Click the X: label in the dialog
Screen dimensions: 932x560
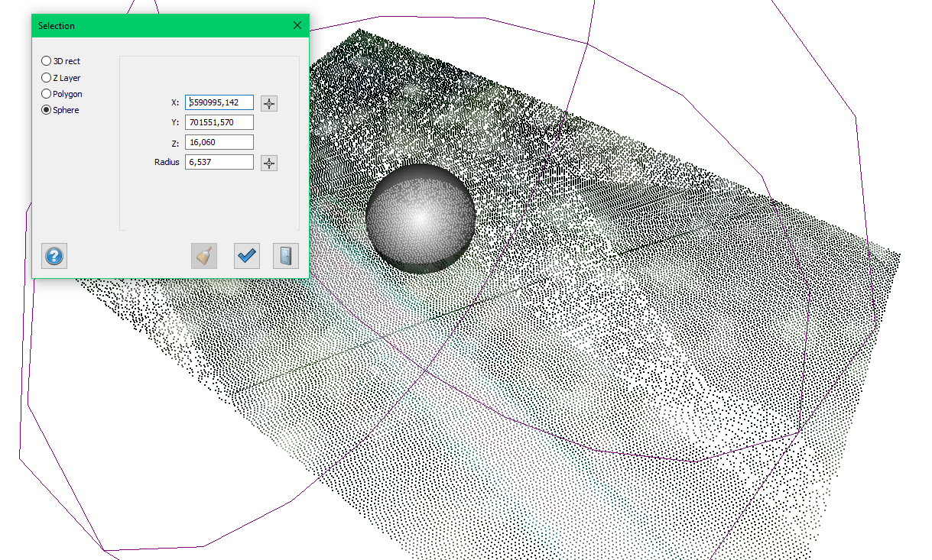pyautogui.click(x=174, y=102)
